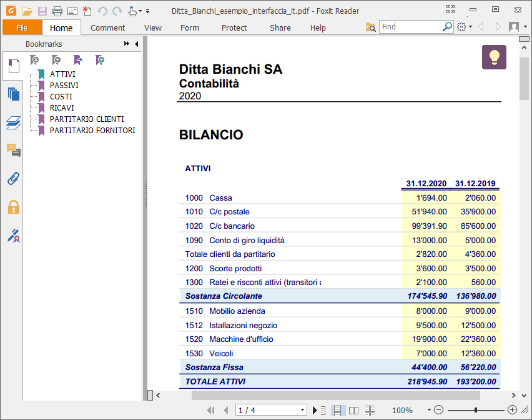The width and height of the screenshot is (532, 420).
Task: Jump to the RICAVI bookmark
Action: [x=62, y=108]
